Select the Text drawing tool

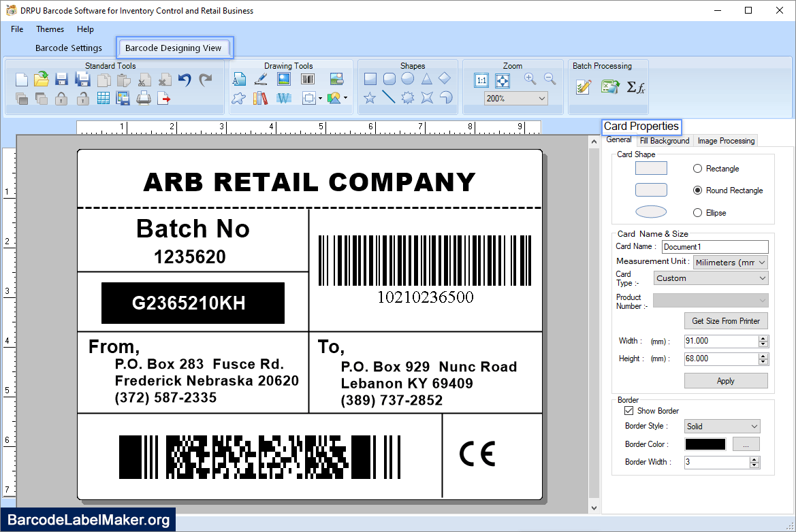coord(238,78)
